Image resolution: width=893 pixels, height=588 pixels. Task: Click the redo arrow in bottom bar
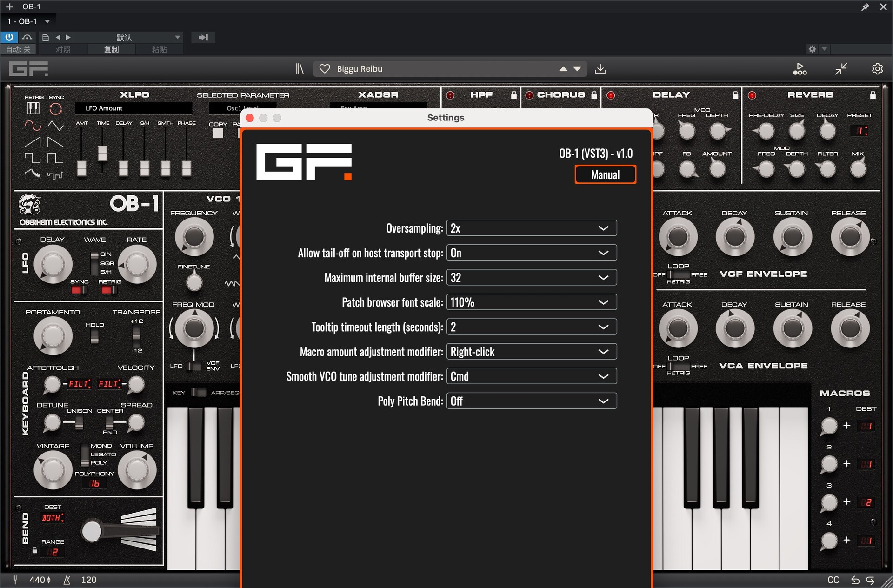pyautogui.click(x=870, y=580)
